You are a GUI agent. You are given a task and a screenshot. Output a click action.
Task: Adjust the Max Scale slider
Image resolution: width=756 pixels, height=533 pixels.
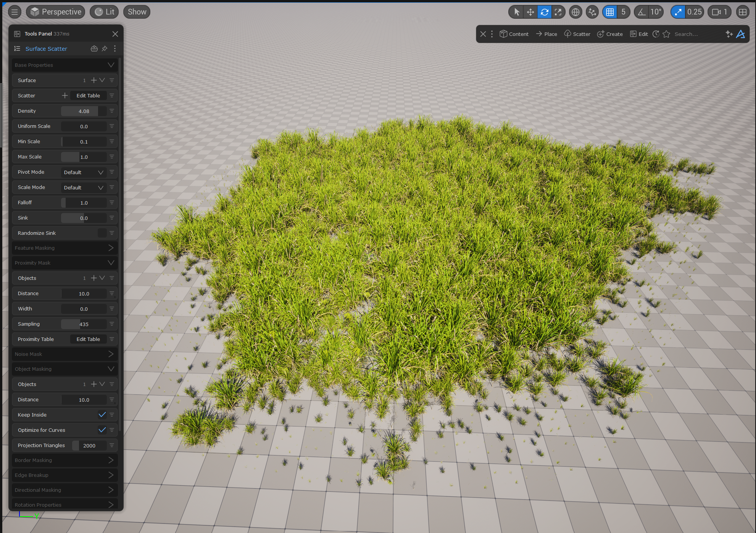click(x=84, y=157)
